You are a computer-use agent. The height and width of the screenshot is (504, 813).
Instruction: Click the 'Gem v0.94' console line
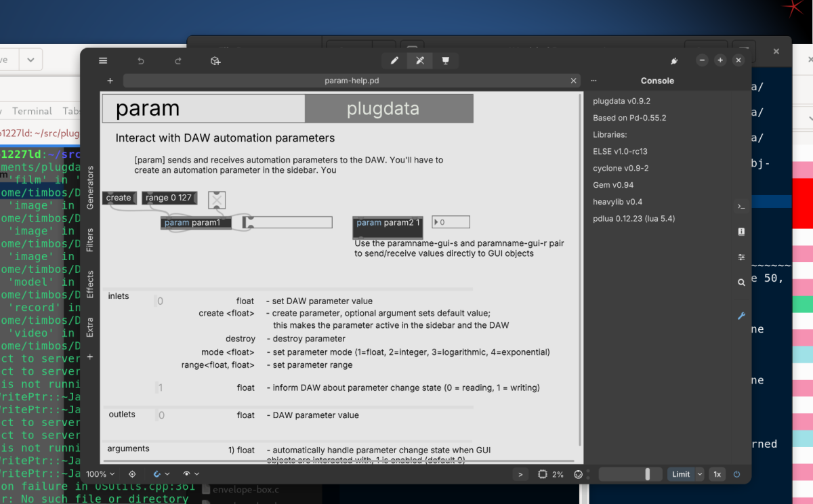613,185
